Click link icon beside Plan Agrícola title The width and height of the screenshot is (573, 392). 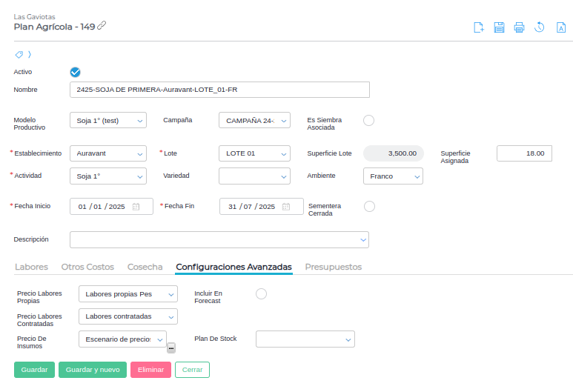coord(102,26)
